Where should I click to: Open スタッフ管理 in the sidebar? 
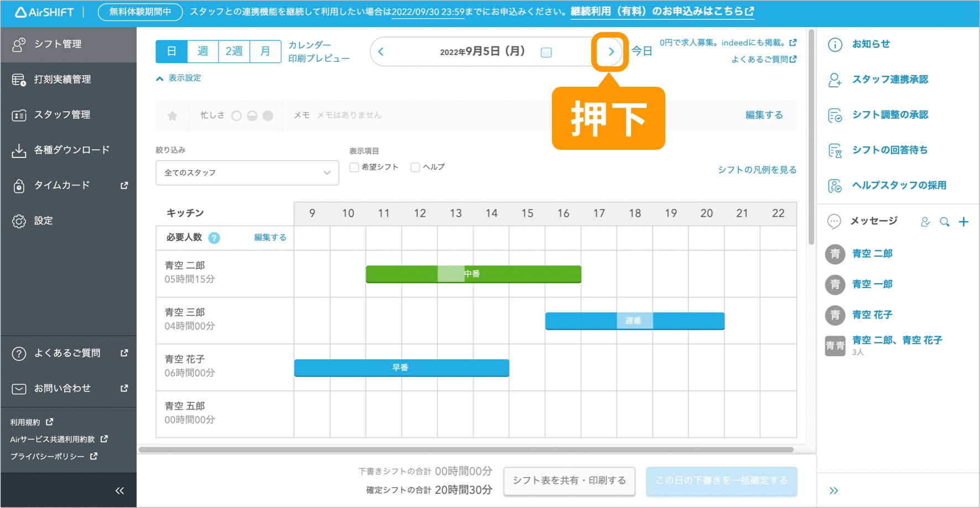(58, 114)
